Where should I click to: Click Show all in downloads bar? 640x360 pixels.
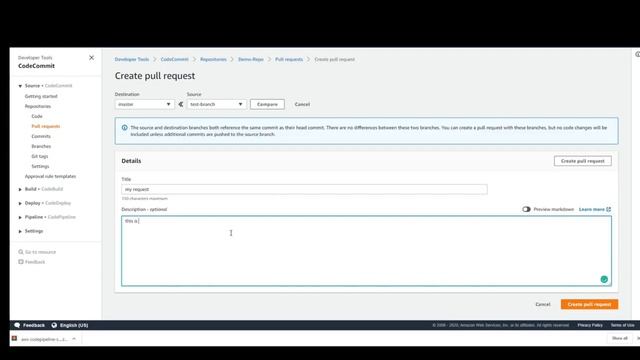click(x=620, y=338)
